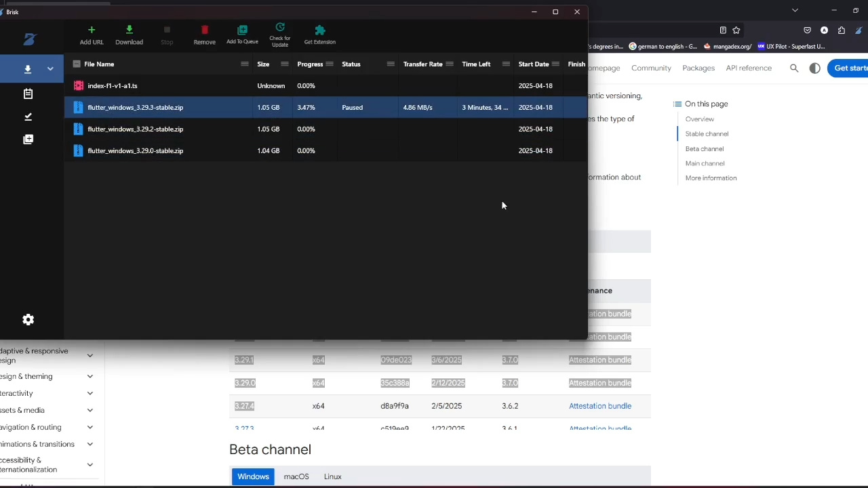Screen dimensions: 868x488
Task: Open Status column menu handle
Action: point(391,64)
